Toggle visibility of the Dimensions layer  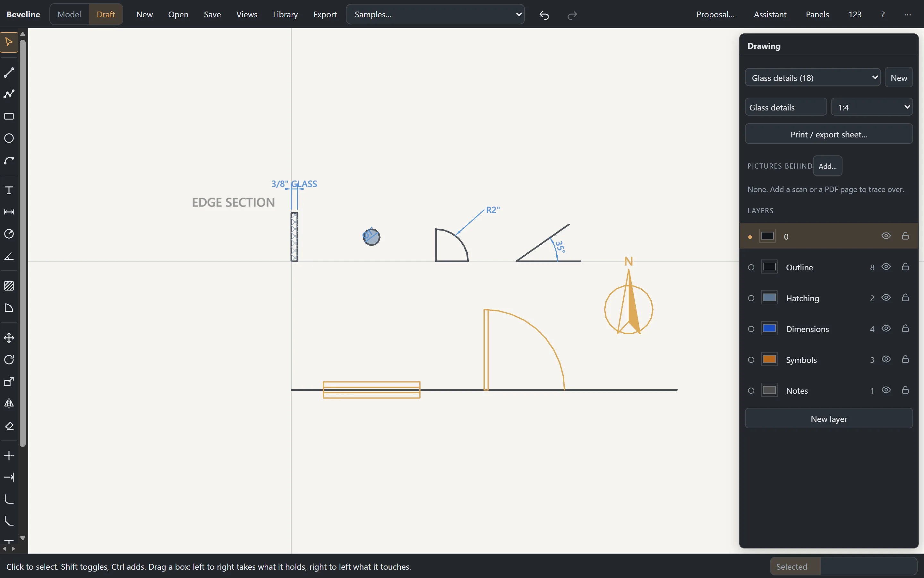coord(886,329)
